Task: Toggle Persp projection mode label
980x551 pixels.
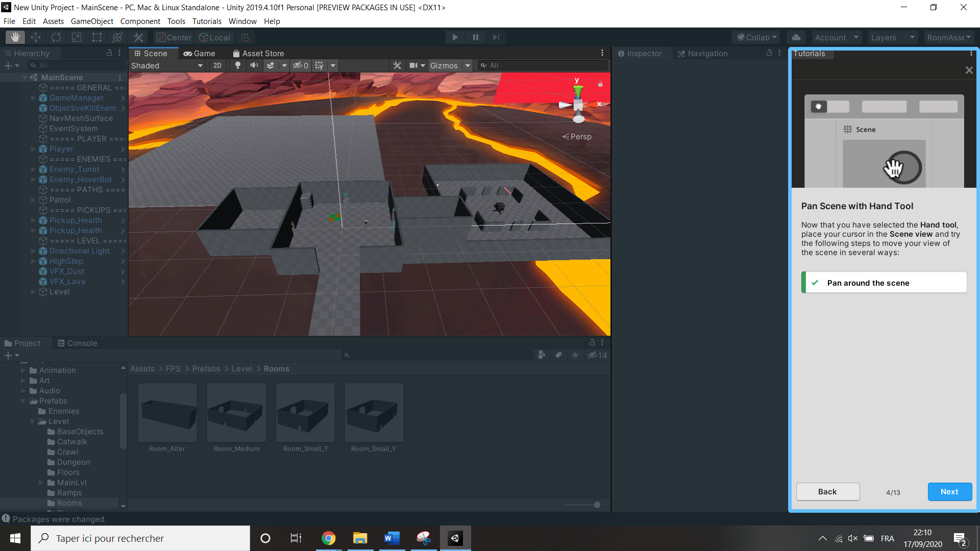Action: pyautogui.click(x=577, y=137)
